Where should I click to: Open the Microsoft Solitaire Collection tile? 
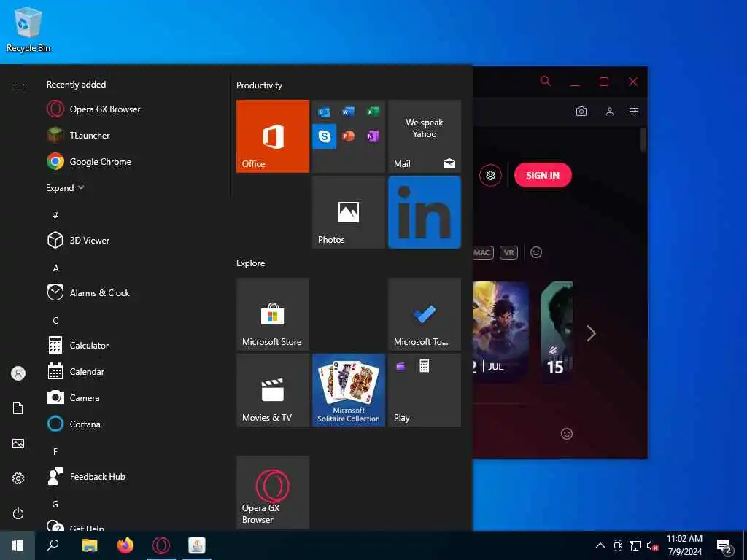coord(349,390)
